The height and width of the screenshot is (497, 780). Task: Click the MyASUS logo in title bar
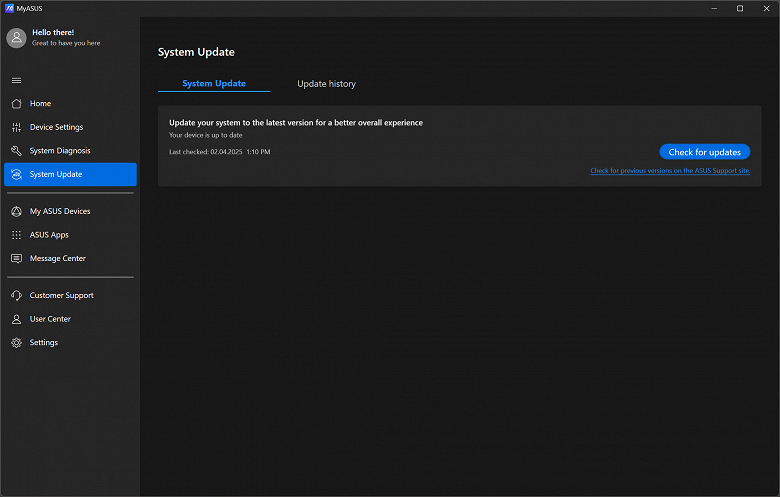tap(9, 8)
